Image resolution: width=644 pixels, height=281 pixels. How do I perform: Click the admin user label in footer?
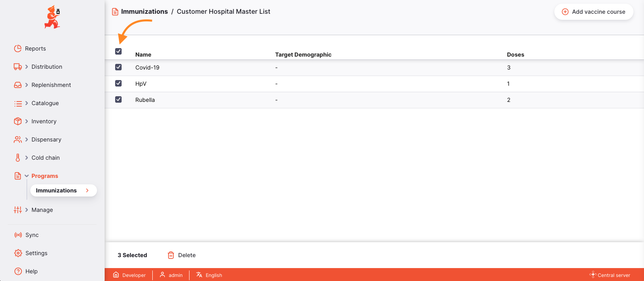tap(176, 275)
